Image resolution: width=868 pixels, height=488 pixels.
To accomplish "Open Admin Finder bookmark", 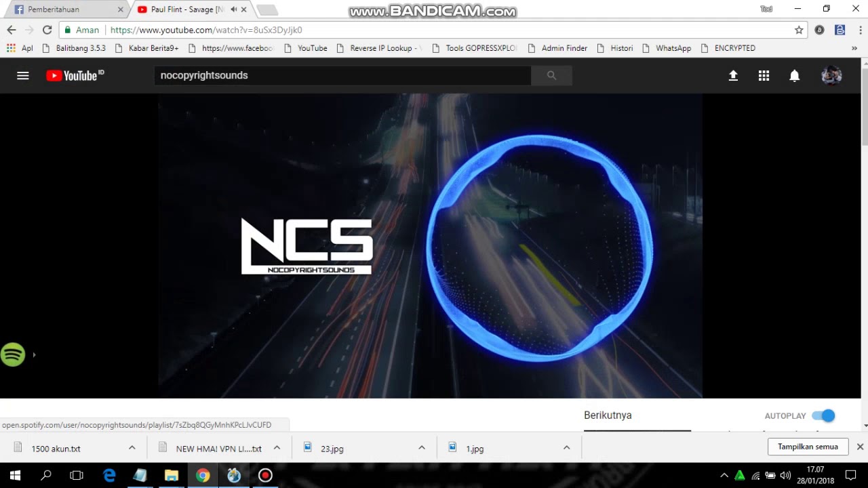I will [x=557, y=48].
